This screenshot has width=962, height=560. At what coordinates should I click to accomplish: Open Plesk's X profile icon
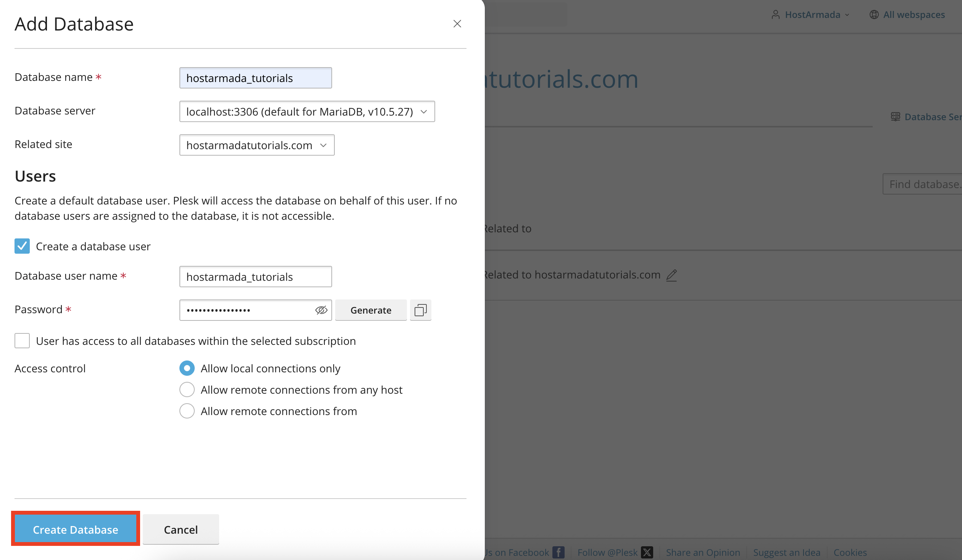tap(647, 552)
